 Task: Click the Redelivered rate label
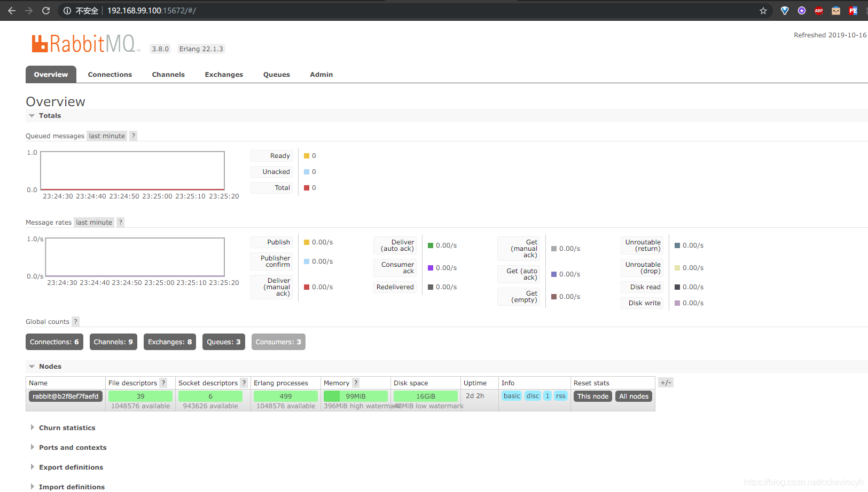(395, 287)
